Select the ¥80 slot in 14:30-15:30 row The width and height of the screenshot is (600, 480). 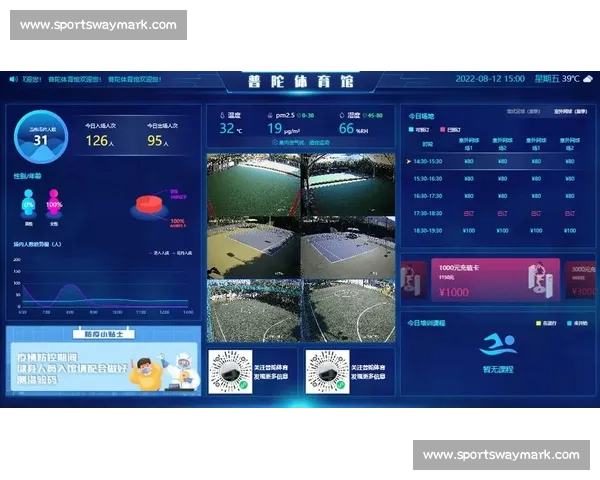pos(468,161)
